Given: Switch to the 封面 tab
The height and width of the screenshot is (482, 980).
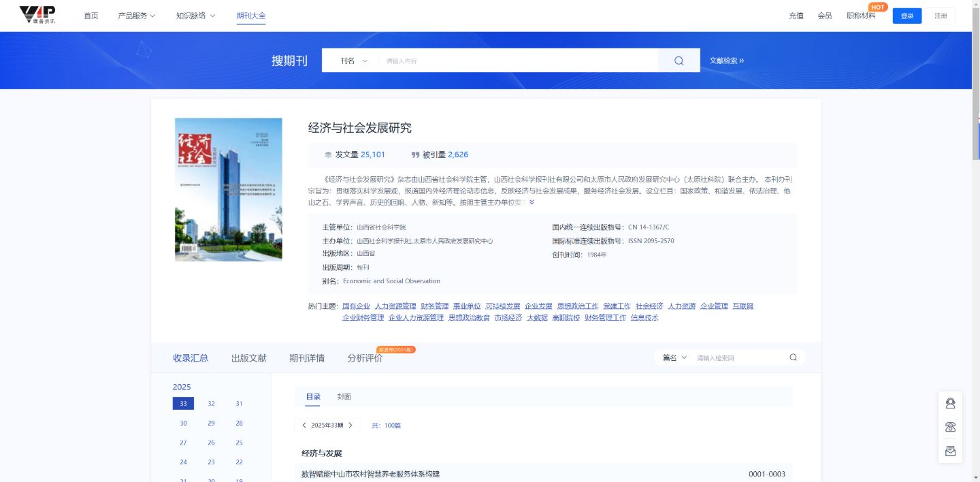Looking at the screenshot, I should coord(344,396).
